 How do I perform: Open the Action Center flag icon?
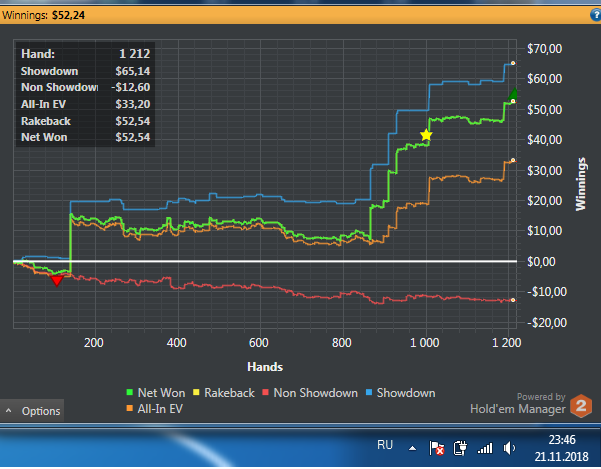[437, 448]
